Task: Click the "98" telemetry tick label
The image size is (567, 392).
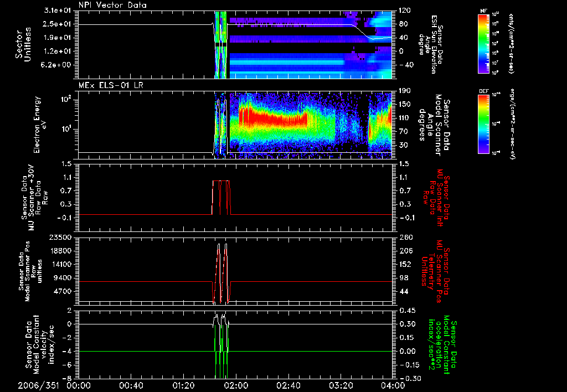Action: point(404,278)
